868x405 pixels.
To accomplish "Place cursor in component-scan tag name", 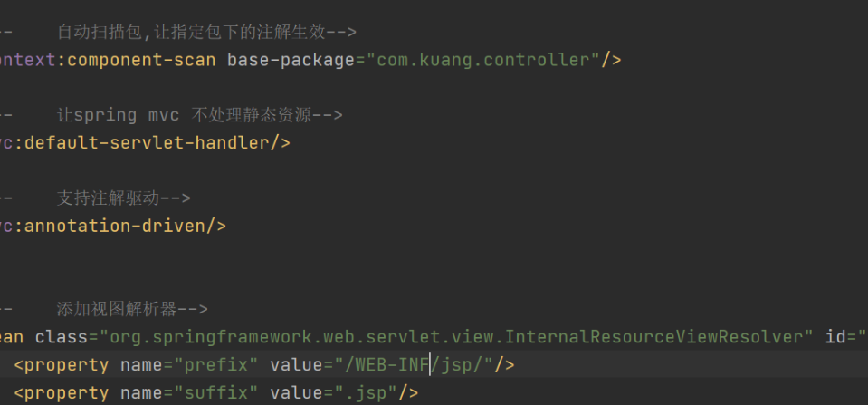I will tap(140, 60).
